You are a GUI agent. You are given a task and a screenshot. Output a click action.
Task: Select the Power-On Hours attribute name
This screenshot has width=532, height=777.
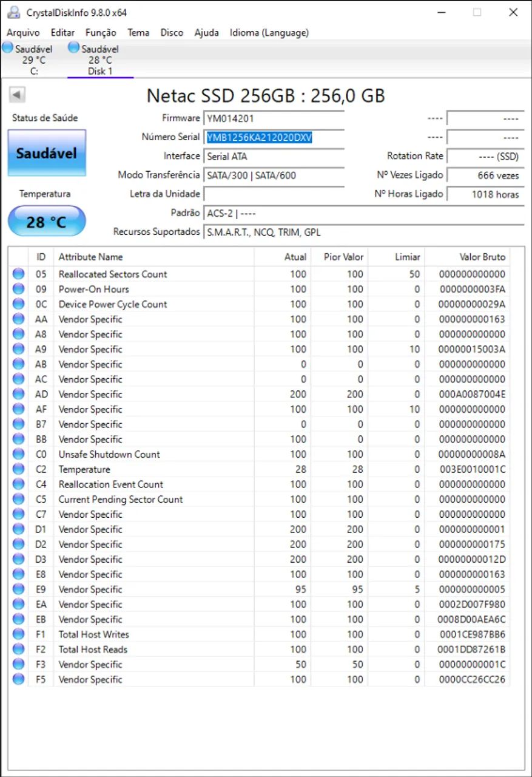[x=93, y=289]
